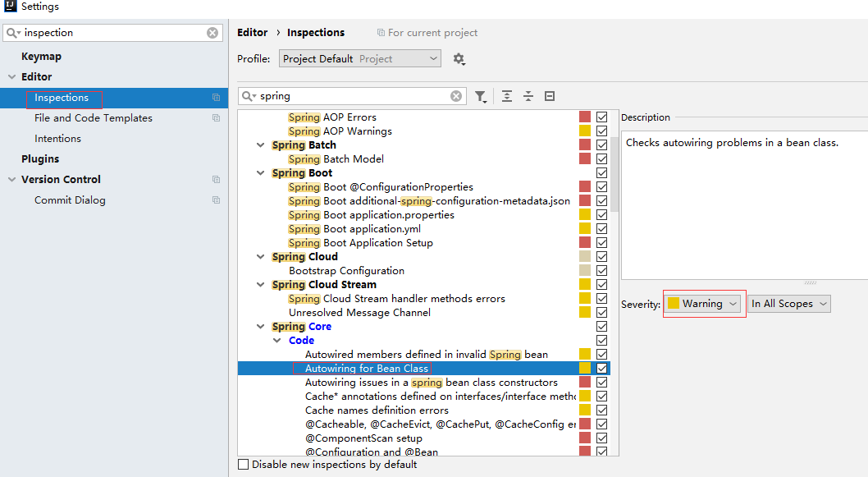Screen dimensions: 868x477
Task: Click the filter inspections funnel icon
Action: (481, 96)
